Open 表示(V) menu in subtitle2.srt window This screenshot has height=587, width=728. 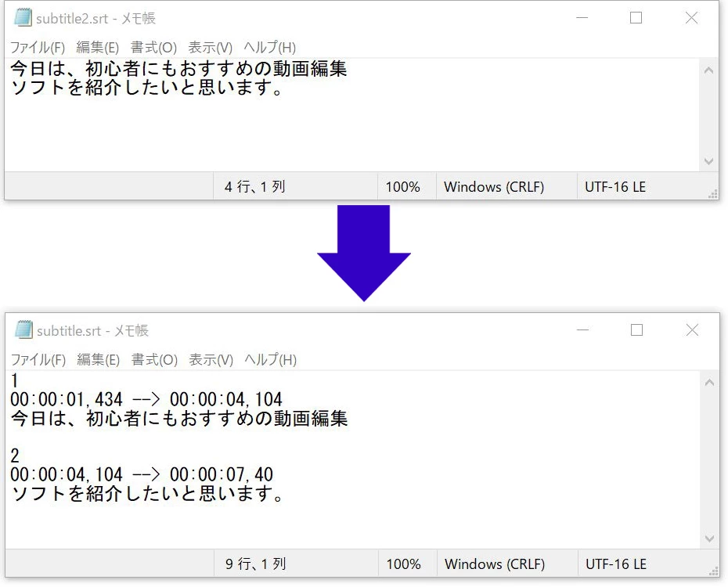pyautogui.click(x=211, y=47)
